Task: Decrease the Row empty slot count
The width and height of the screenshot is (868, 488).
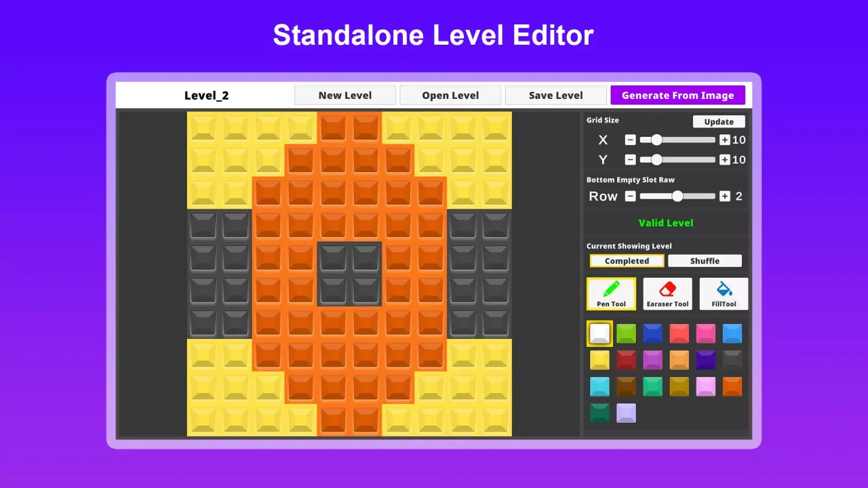Action: coord(630,196)
